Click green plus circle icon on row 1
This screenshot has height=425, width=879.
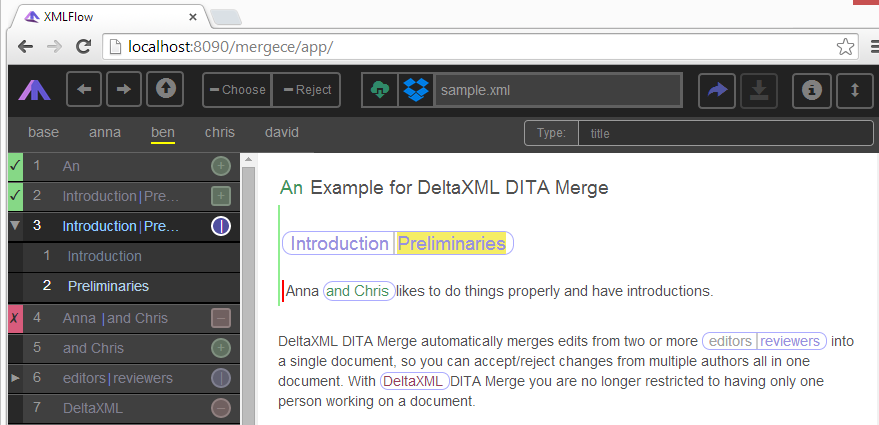pyautogui.click(x=221, y=167)
